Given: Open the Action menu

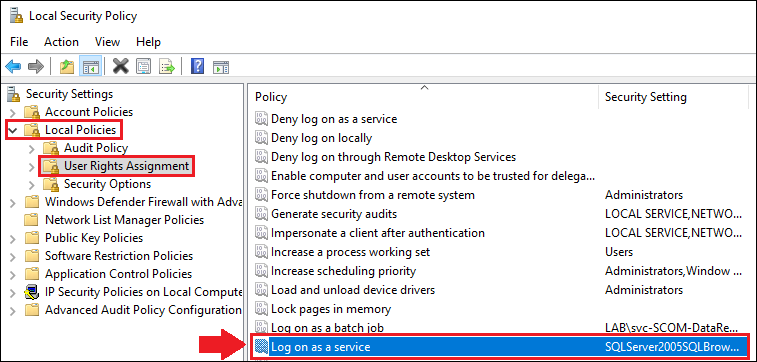Looking at the screenshot, I should [61, 42].
